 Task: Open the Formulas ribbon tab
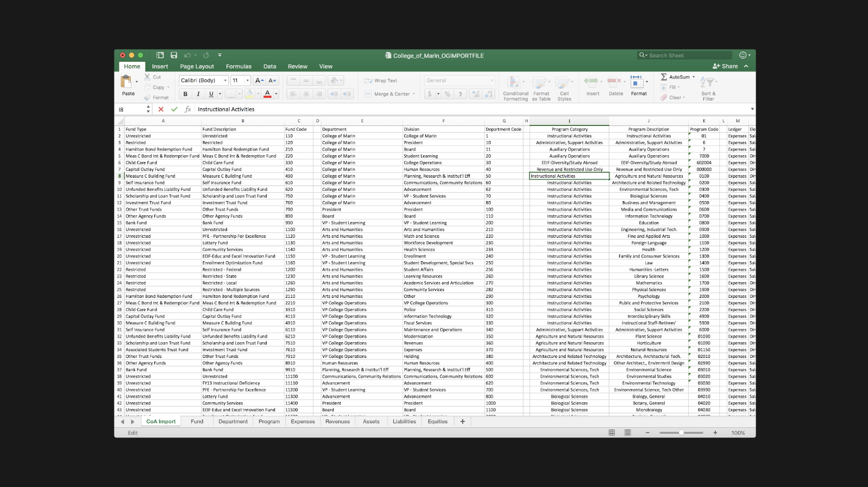click(x=238, y=66)
